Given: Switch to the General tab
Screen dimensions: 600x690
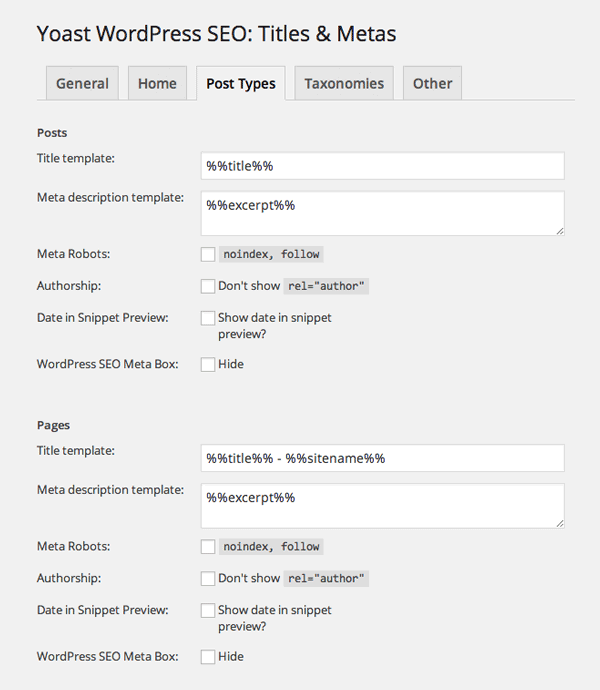Looking at the screenshot, I should click(x=82, y=83).
